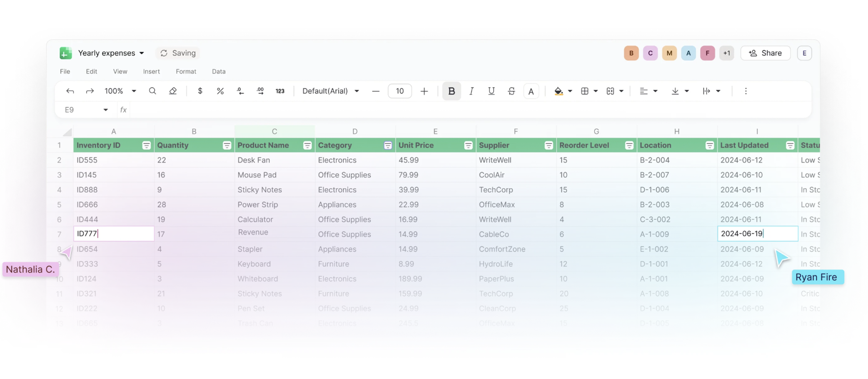Click the font size input field
This screenshot has height=379, width=868.
pos(400,91)
